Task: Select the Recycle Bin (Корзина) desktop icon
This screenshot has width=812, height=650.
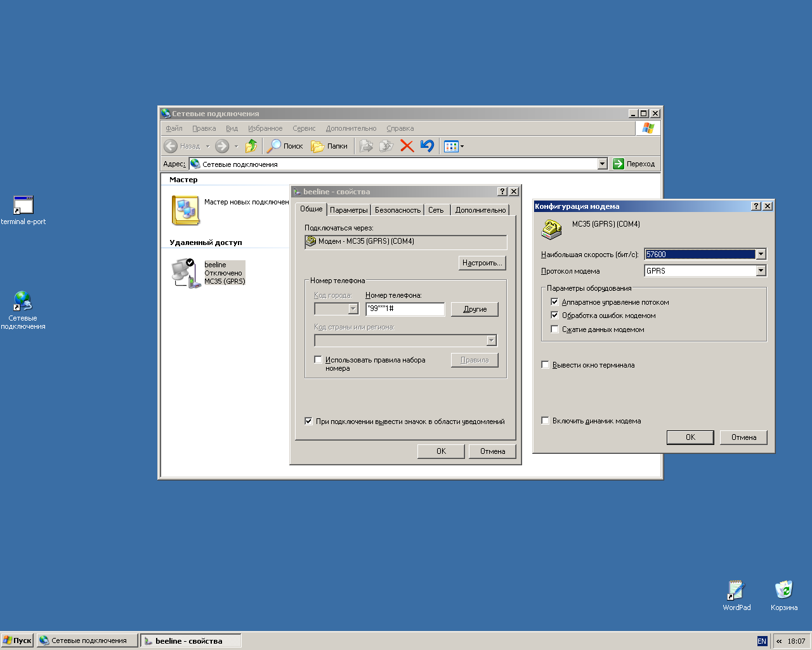Action: pos(784,590)
